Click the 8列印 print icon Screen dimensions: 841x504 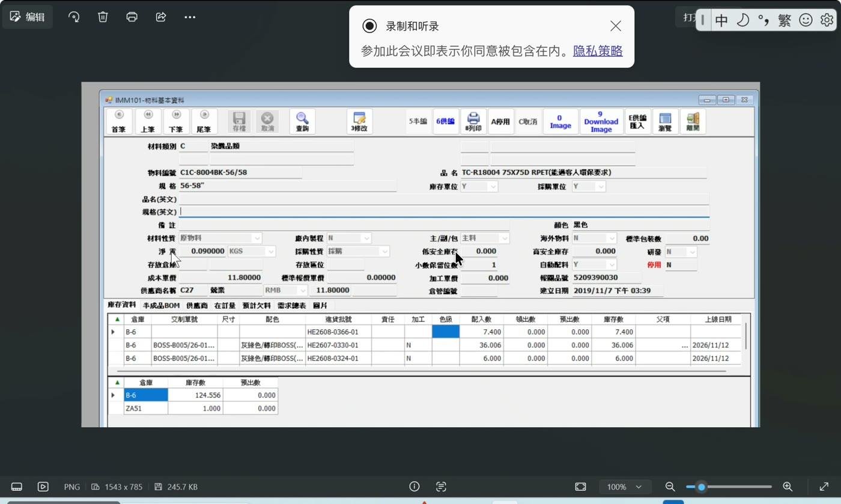[473, 121]
